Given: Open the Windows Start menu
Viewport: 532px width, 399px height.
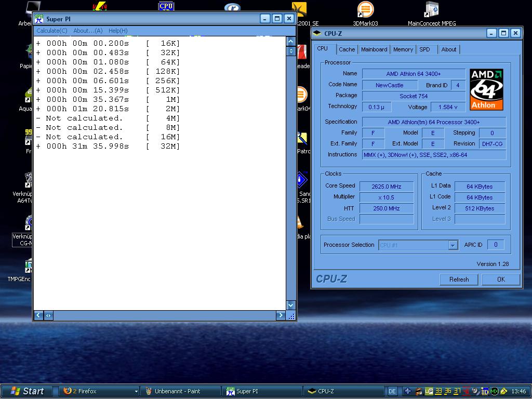Looking at the screenshot, I should coord(27,391).
